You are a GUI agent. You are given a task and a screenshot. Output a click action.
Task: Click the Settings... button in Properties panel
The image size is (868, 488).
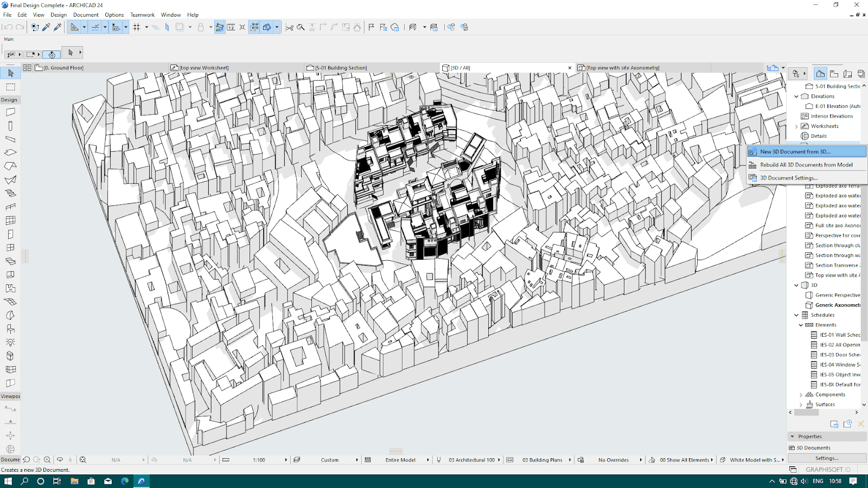click(x=827, y=458)
